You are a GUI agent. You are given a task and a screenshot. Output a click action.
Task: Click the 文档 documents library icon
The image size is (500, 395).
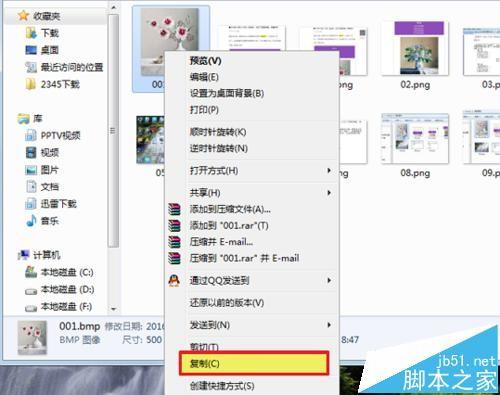(31, 187)
